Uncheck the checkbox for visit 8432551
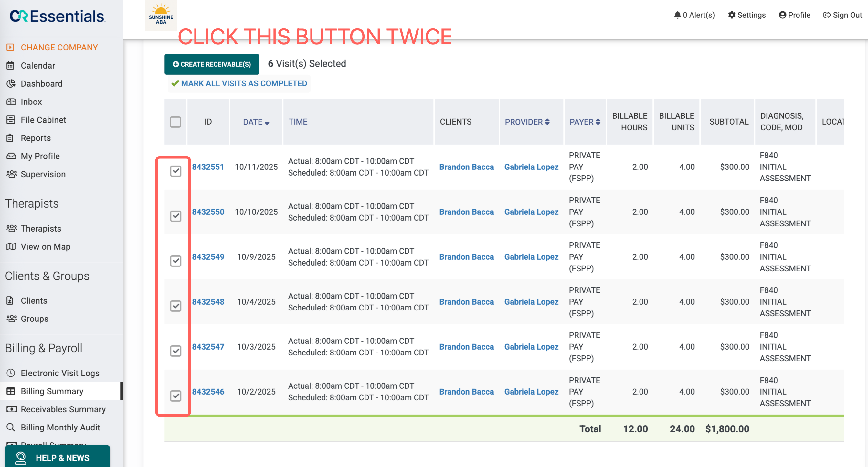 (x=175, y=171)
